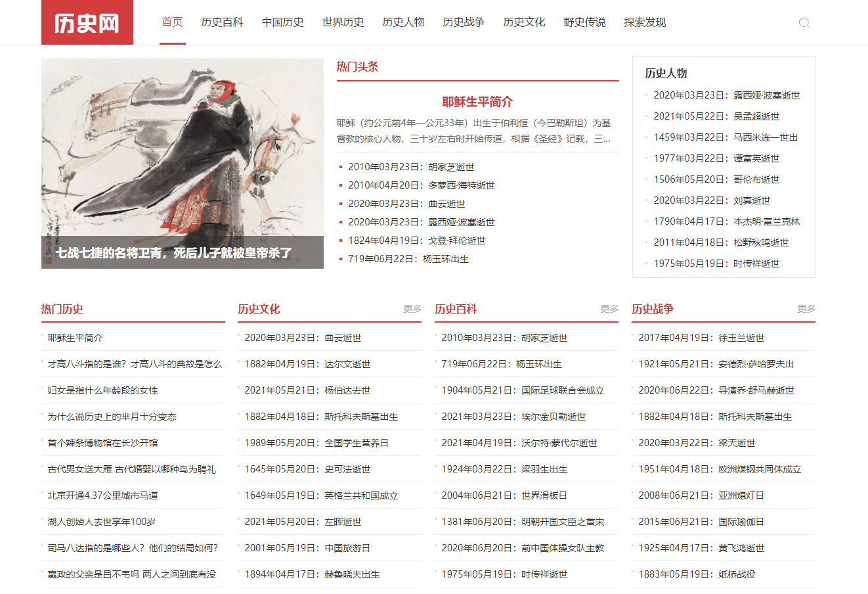Open sidebar item 本杰明·富兰克林

pos(726,221)
